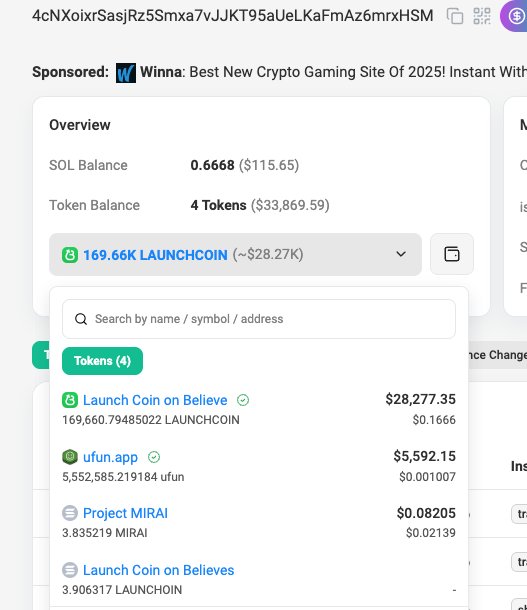
Task: Click the ufun.app hexagon token logo
Action: [70, 457]
